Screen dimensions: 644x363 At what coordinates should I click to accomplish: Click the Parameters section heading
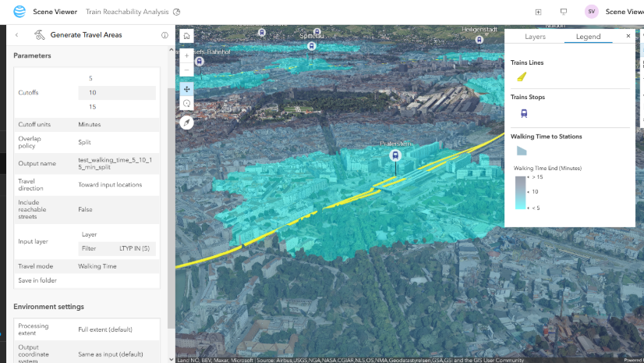32,55
